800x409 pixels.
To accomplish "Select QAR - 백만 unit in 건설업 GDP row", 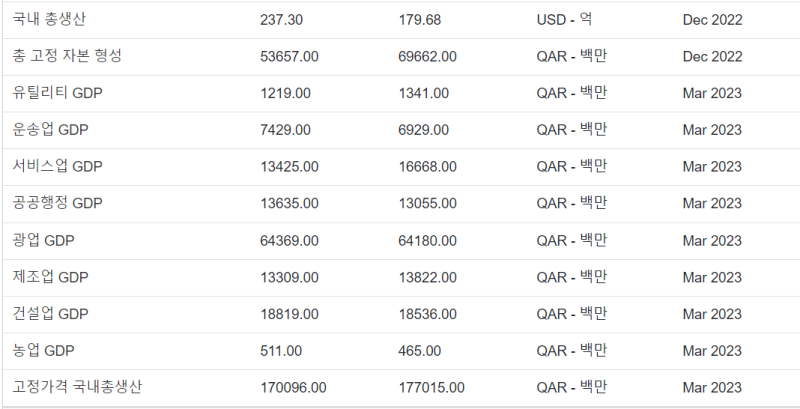I will click(572, 314).
